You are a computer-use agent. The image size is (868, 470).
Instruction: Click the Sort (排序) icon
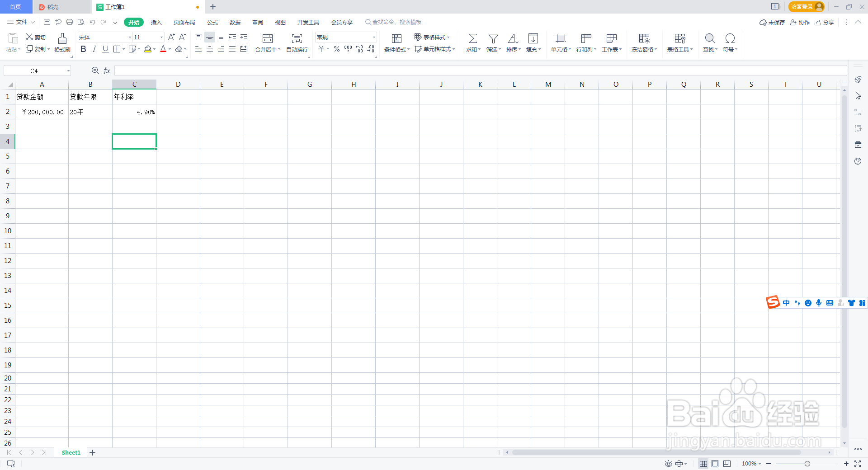pyautogui.click(x=513, y=38)
